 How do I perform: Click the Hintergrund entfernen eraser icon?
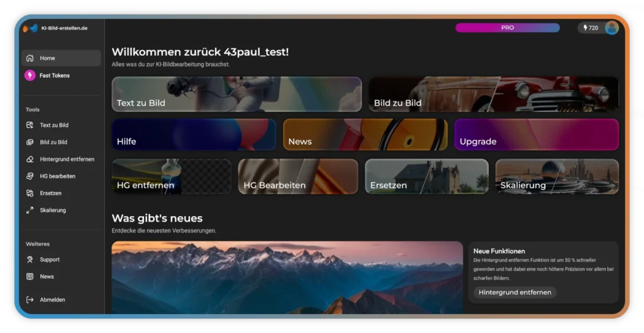tap(30, 159)
